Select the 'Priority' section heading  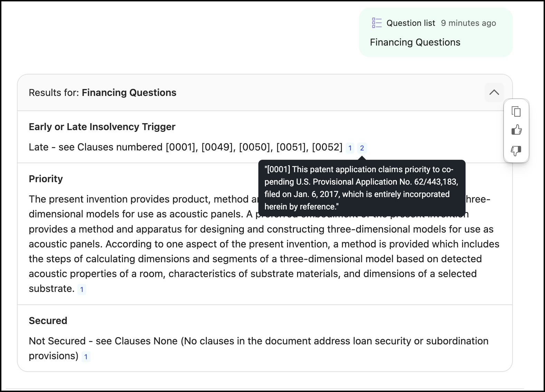coord(46,179)
